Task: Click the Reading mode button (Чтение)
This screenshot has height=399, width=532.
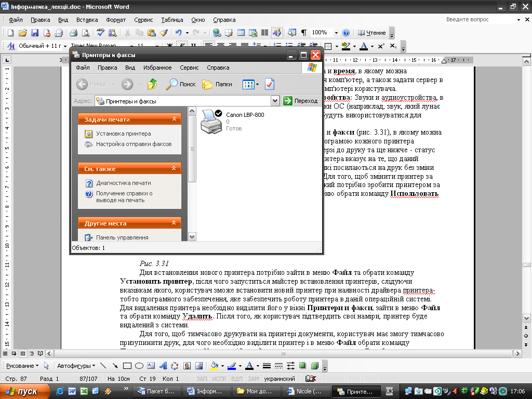Action: click(x=372, y=33)
